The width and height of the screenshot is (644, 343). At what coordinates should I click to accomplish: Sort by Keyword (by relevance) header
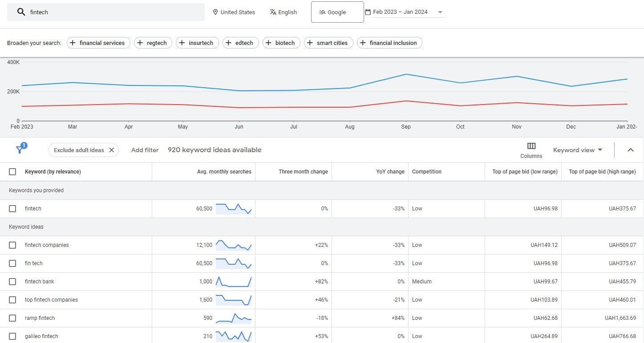[x=53, y=172]
